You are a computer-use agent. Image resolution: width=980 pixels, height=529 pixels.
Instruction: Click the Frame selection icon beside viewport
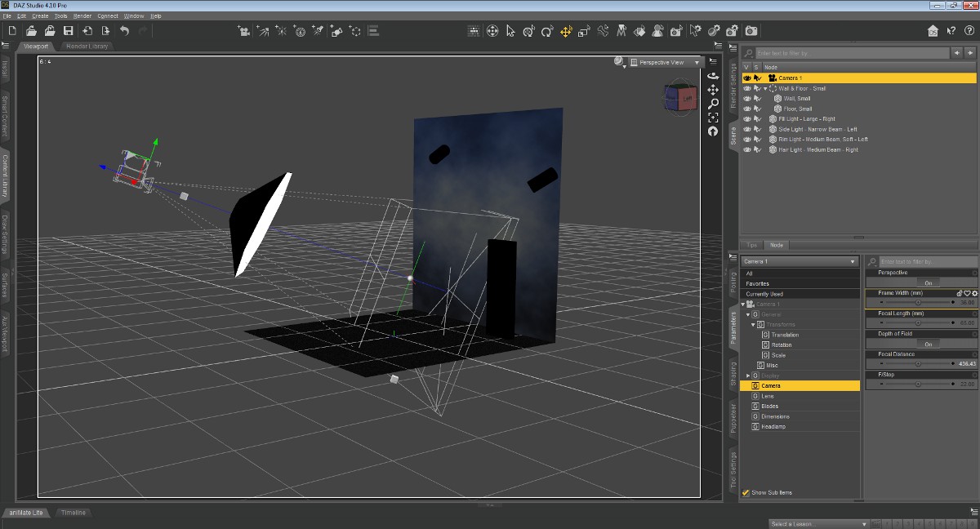pyautogui.click(x=712, y=118)
